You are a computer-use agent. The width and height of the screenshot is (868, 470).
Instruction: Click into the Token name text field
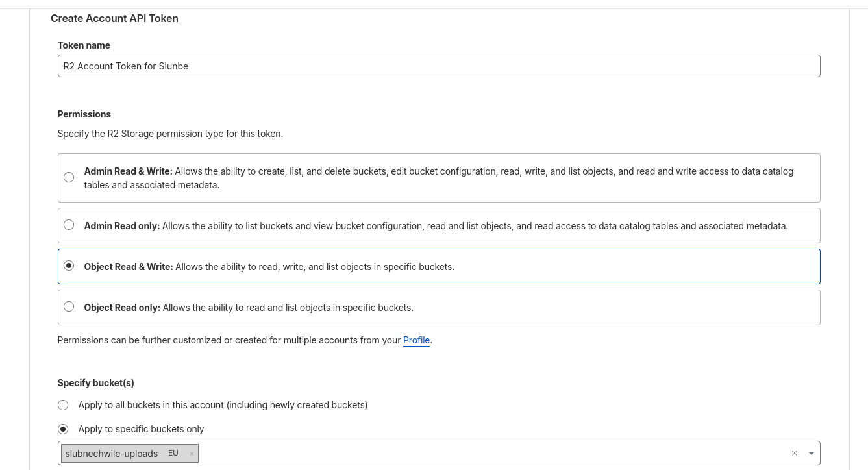(438, 66)
